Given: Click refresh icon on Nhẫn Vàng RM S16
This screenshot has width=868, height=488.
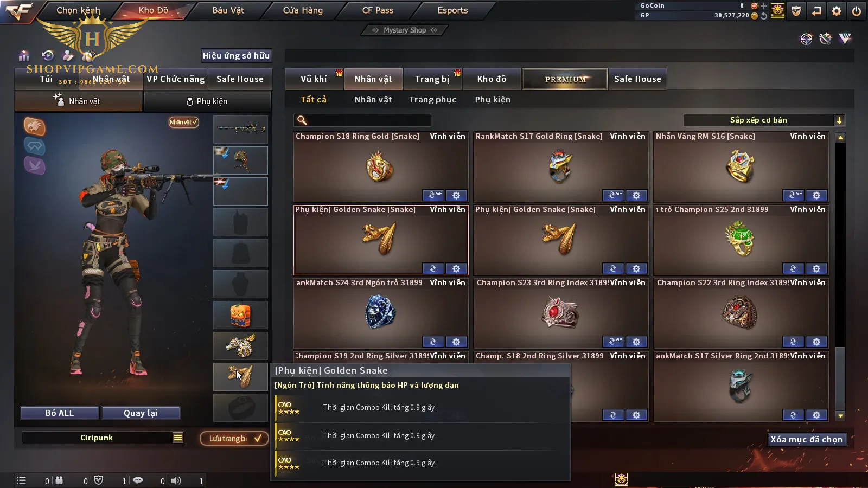Looking at the screenshot, I should 793,195.
